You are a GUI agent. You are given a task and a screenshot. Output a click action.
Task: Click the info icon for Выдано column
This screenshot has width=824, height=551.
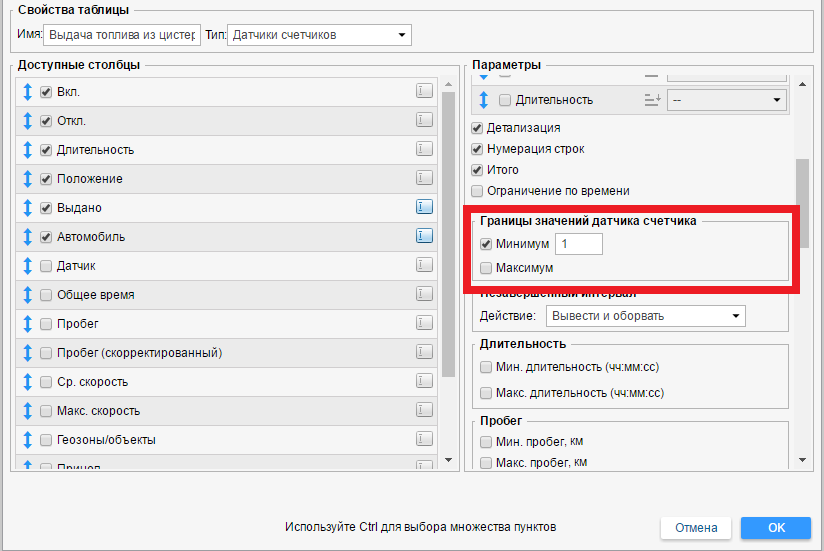[x=424, y=207]
